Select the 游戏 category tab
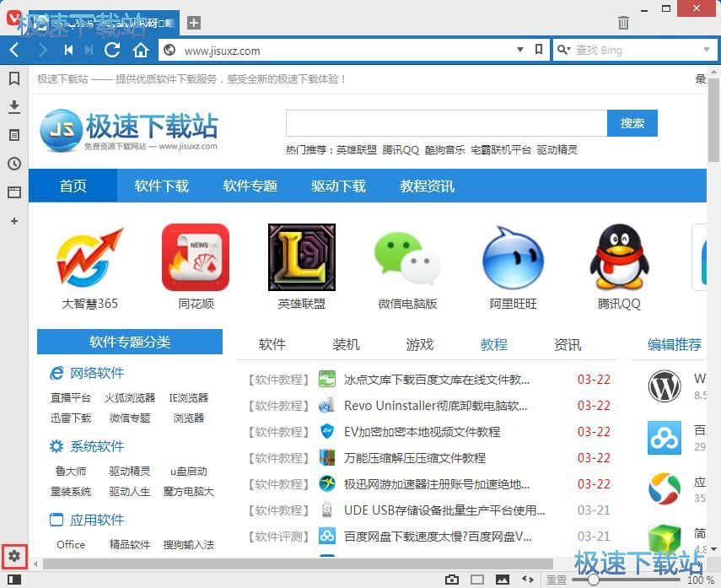Viewport: 721px width, 588px height. pos(419,344)
